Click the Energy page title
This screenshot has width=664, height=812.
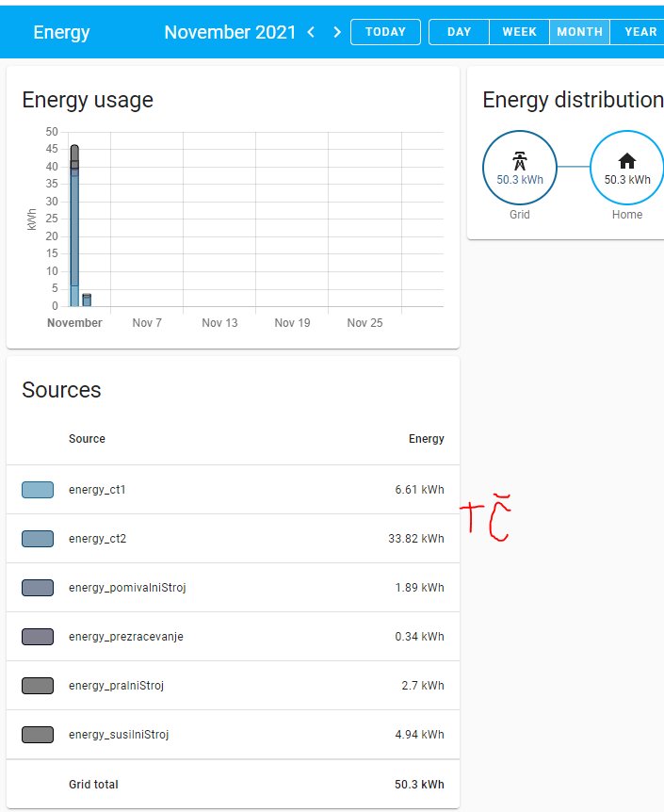point(61,32)
